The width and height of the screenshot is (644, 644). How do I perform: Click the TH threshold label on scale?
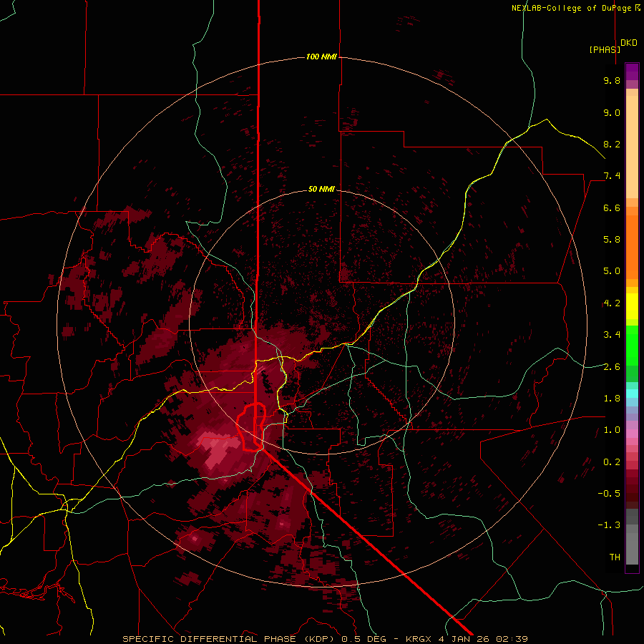pyautogui.click(x=615, y=557)
